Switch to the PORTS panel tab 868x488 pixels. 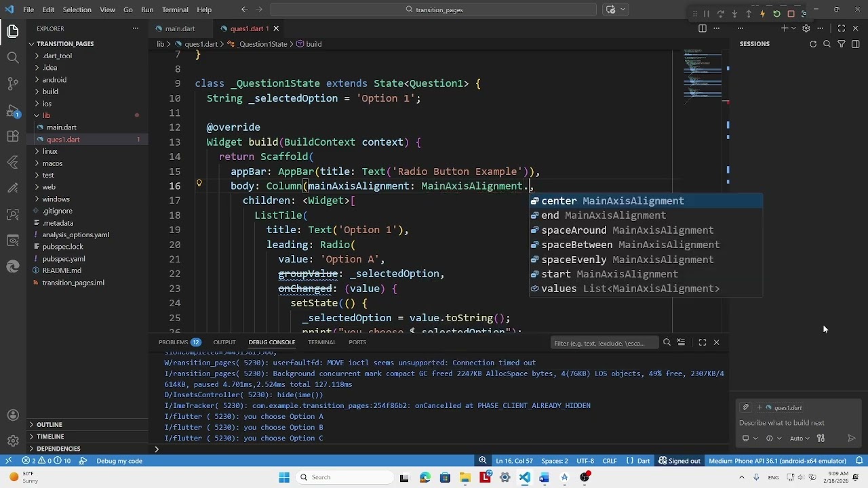point(357,342)
